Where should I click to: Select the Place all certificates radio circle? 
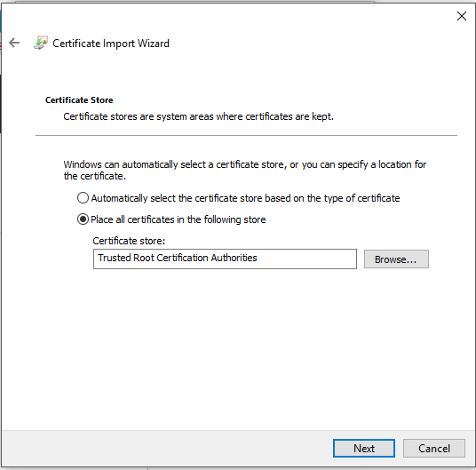coord(83,219)
